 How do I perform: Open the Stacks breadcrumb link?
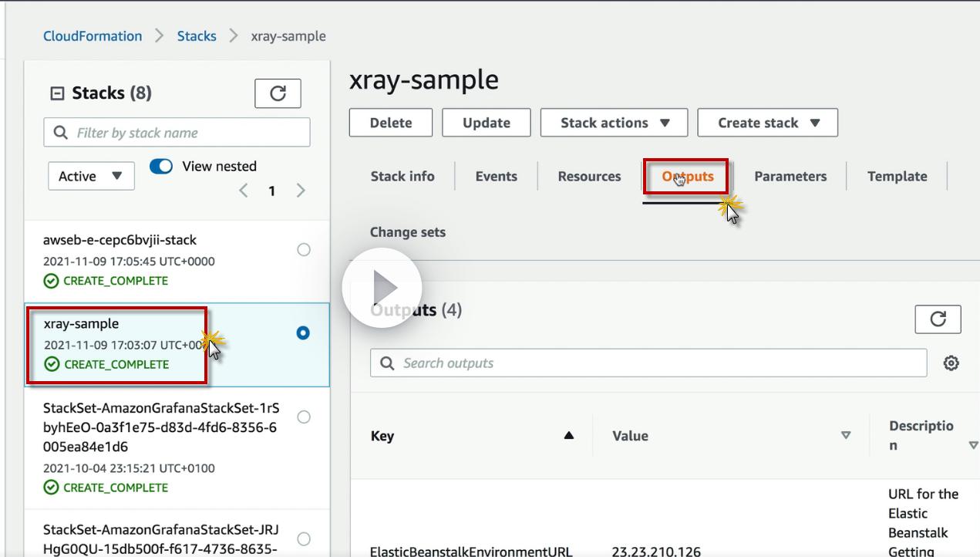pos(197,36)
